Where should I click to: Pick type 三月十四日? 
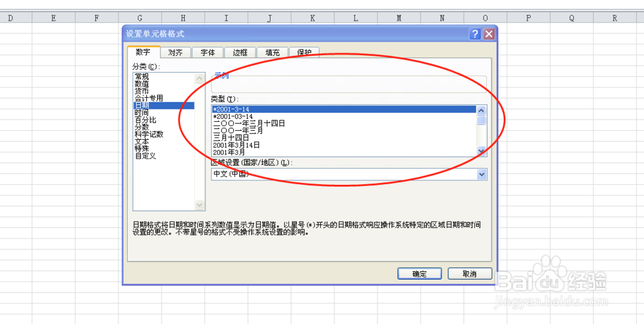[x=344, y=138]
